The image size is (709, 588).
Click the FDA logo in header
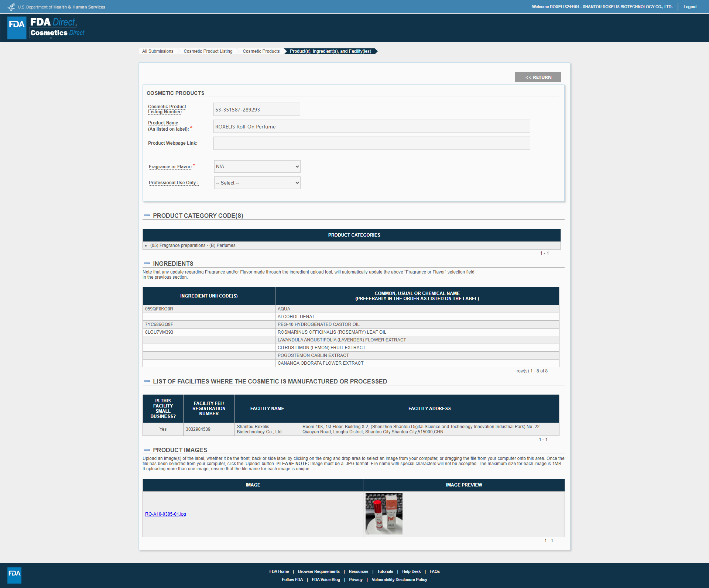(17, 28)
